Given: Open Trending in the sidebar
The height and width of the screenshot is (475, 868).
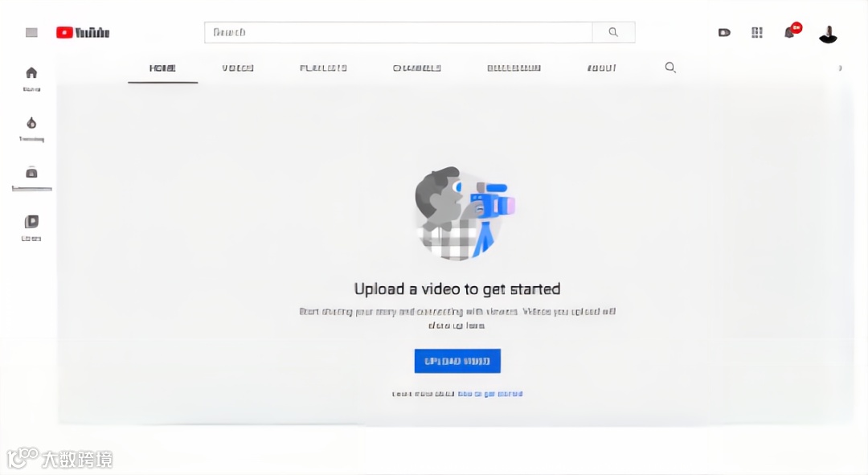Looking at the screenshot, I should coord(31,129).
